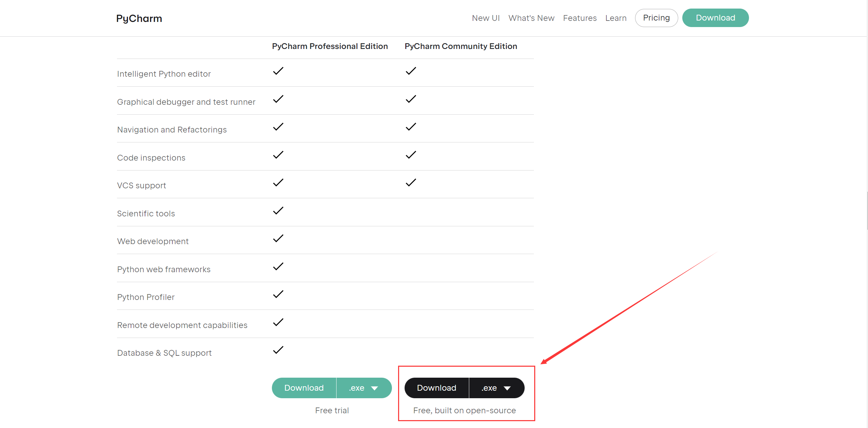The height and width of the screenshot is (428, 868).
Task: Click the green Download button in header
Action: click(x=715, y=18)
